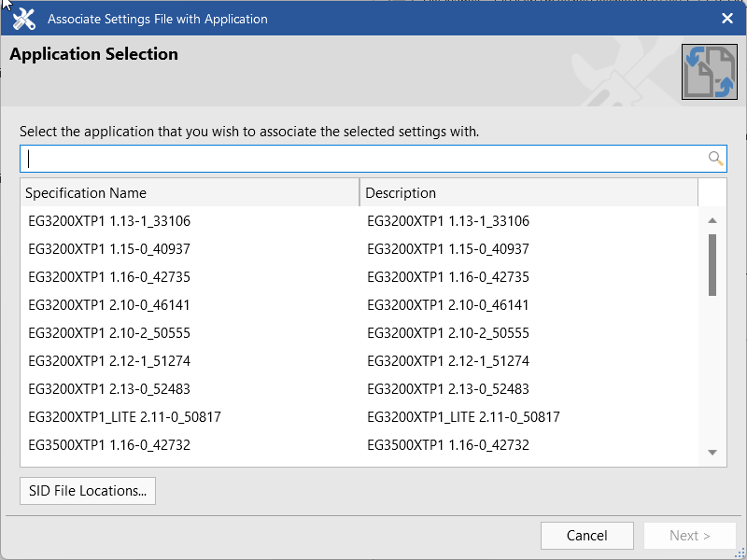This screenshot has height=560, width=747.
Task: Click the wrench app icon in title bar
Action: point(24,19)
